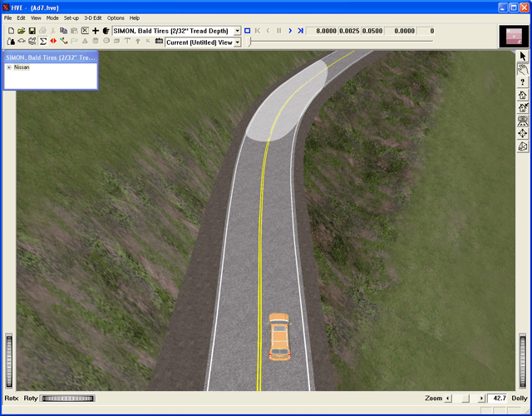The width and height of the screenshot is (532, 416).
Task: Select the arrow pick tool in viewer
Action: pos(523,56)
